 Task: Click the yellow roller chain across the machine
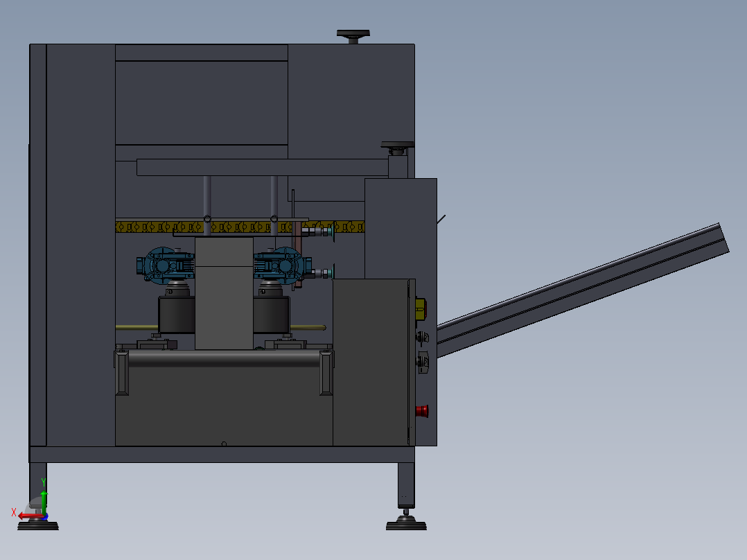pyautogui.click(x=240, y=227)
